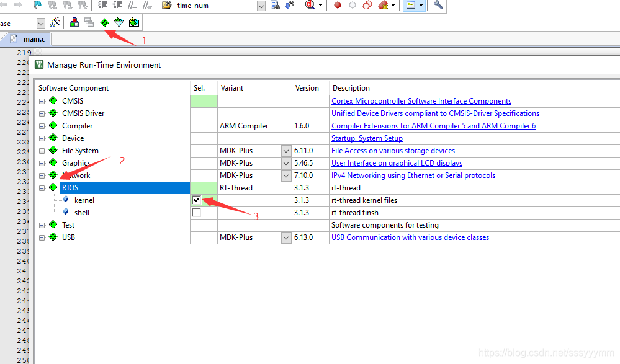Click the Incremental Find binoculars icon
Viewport: 620px width, 364px height.
click(290, 5)
